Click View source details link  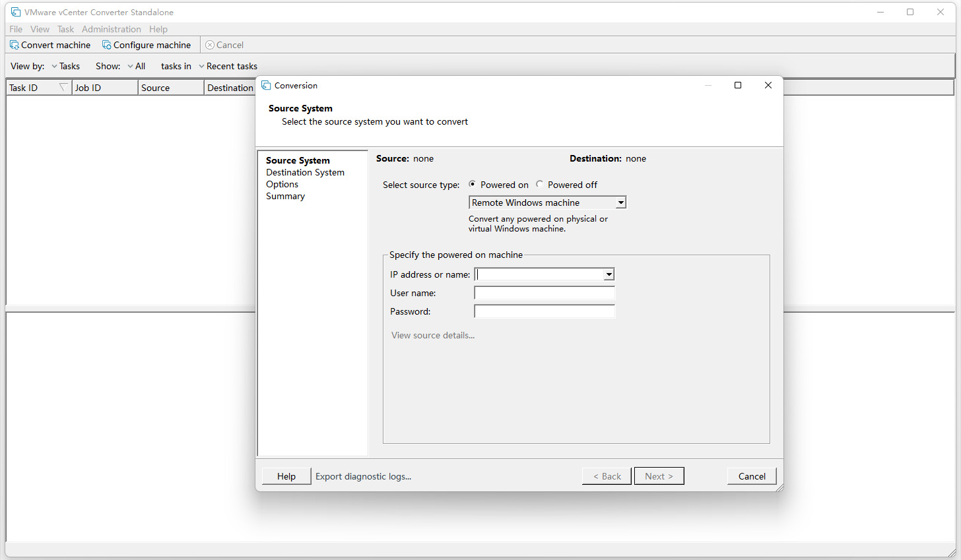click(x=432, y=335)
